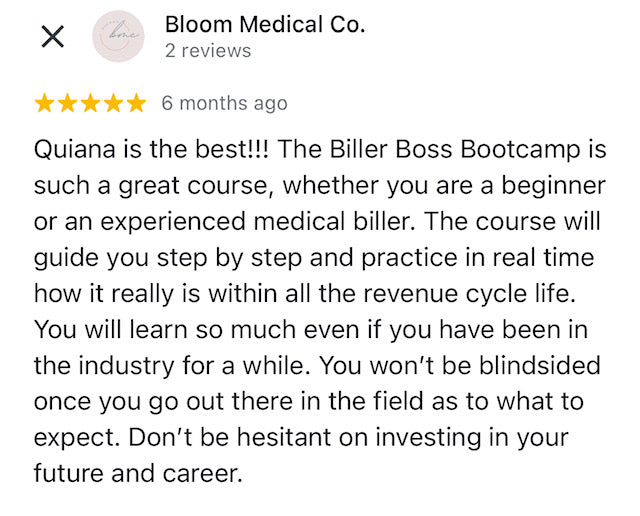This screenshot has height=516, width=640.
Task: Click the fifth and last rating star
Action: click(x=135, y=103)
